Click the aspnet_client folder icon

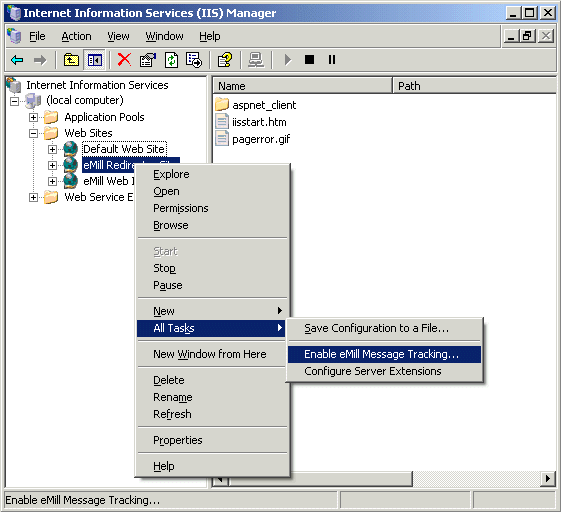222,104
